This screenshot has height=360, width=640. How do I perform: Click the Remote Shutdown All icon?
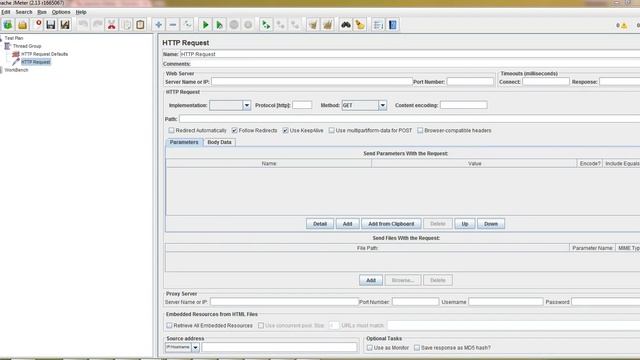(295, 25)
